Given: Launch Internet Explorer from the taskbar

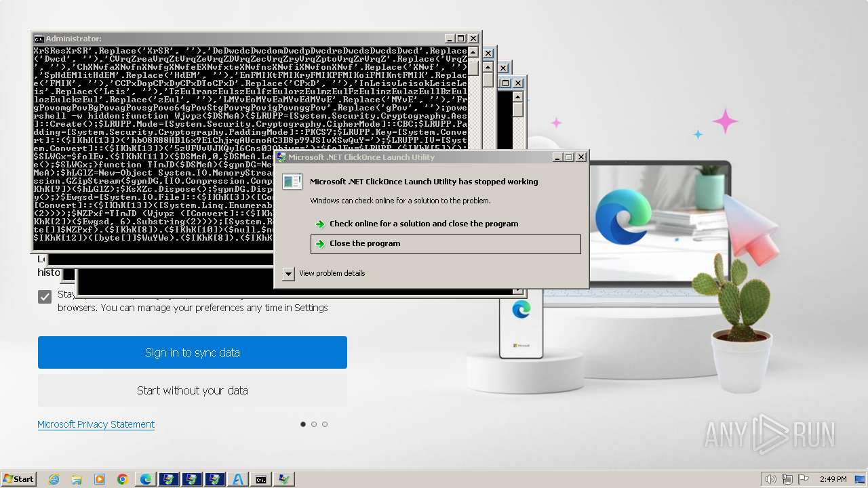Looking at the screenshot, I should point(54,479).
